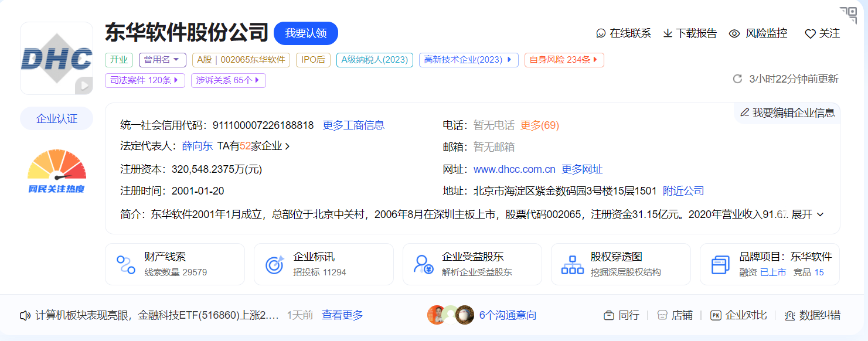Click 线索数量 29579 text
868x341 pixels.
coord(176,272)
